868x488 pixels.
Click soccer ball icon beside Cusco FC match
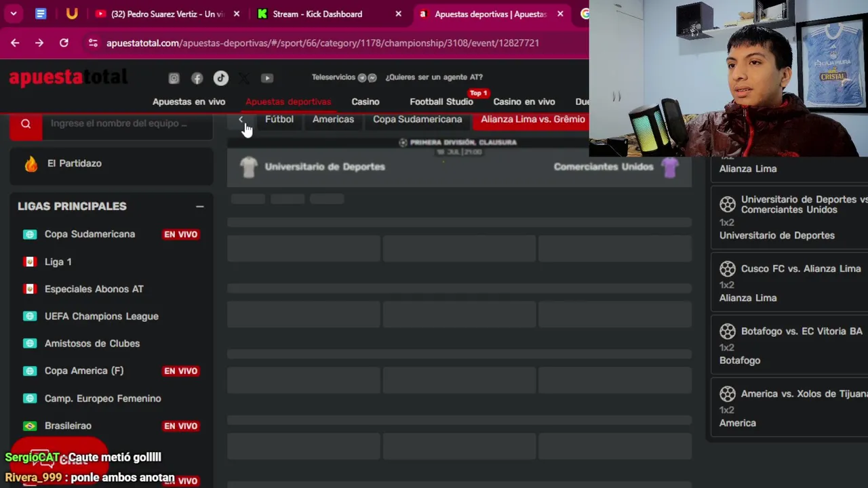(728, 269)
